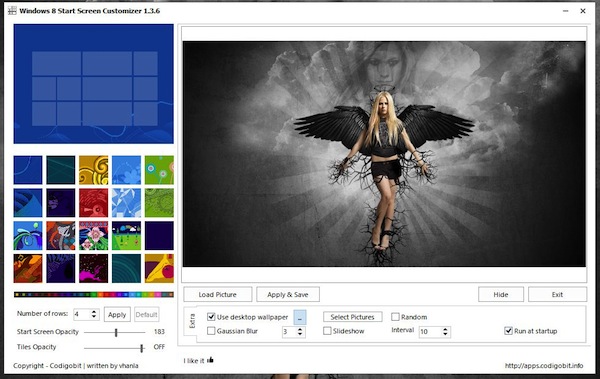Choose the green landscape with rainbow thumbnail
The width and height of the screenshot is (600, 379).
pos(126,236)
